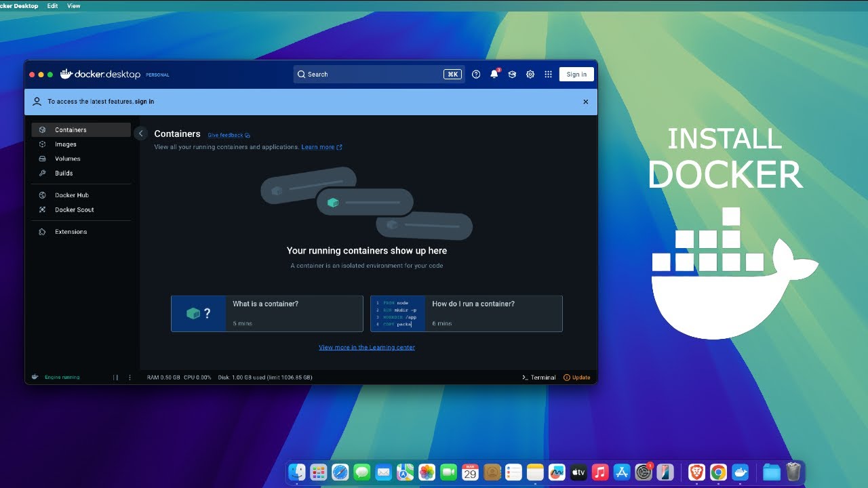Open the Containers section in sidebar
This screenshot has width=868, height=488.
[81, 130]
